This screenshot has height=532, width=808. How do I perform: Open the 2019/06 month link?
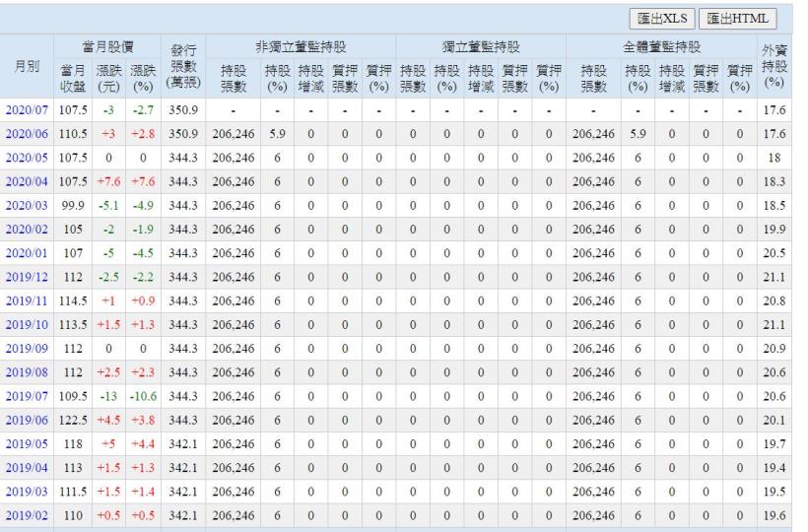27,421
